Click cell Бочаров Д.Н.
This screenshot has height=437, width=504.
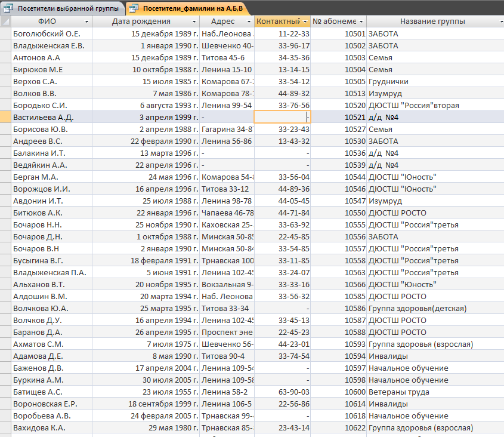(x=51, y=236)
